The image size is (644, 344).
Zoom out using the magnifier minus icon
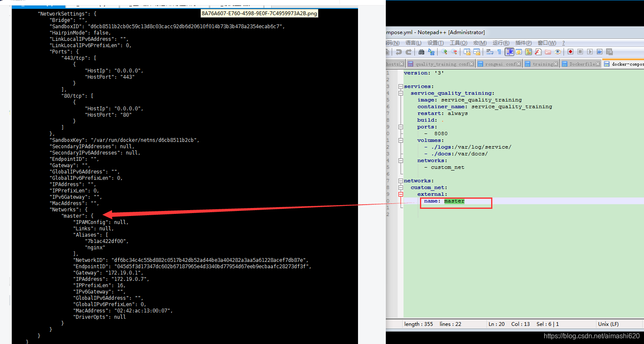click(x=454, y=52)
